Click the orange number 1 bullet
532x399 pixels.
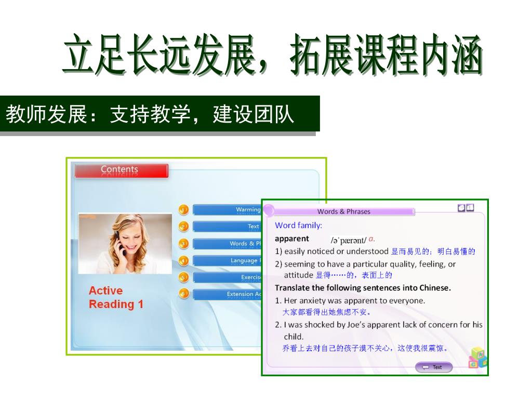click(x=183, y=210)
